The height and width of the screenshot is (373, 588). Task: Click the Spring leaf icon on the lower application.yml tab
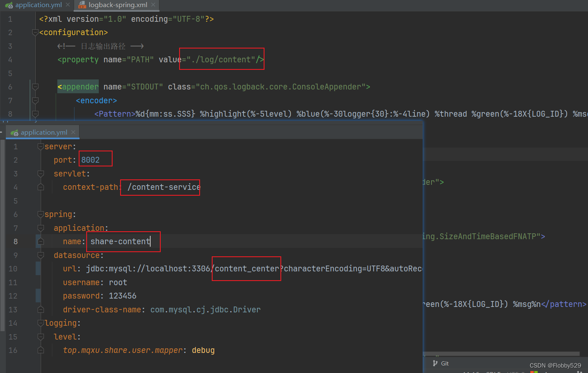pos(15,133)
